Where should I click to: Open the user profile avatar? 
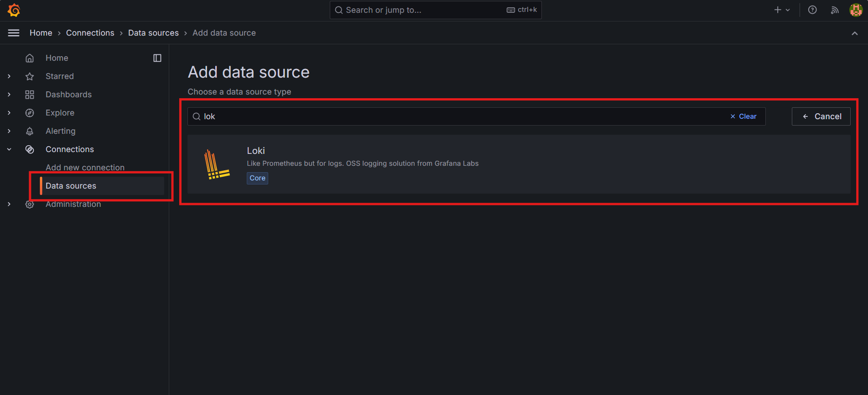point(856,10)
